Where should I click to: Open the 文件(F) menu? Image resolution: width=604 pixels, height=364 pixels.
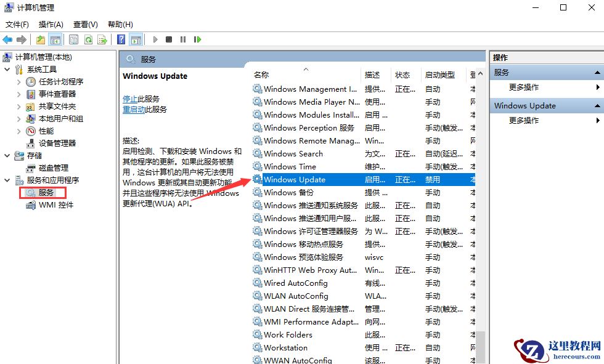pyautogui.click(x=17, y=24)
